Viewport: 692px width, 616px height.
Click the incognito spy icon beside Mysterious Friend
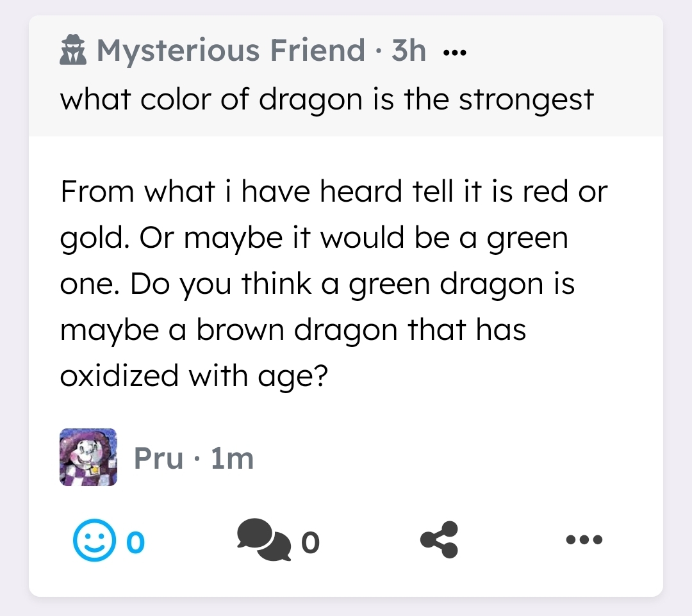[x=72, y=51]
